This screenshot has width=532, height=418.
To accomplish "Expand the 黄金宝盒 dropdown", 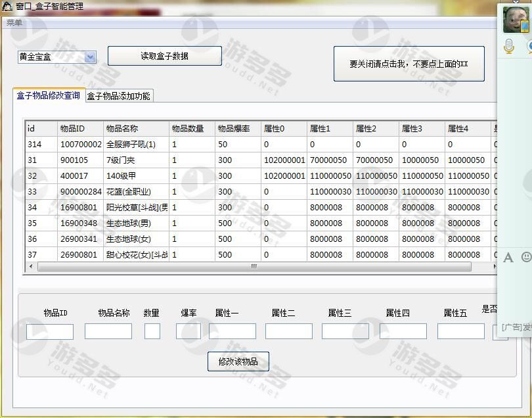I will point(90,57).
